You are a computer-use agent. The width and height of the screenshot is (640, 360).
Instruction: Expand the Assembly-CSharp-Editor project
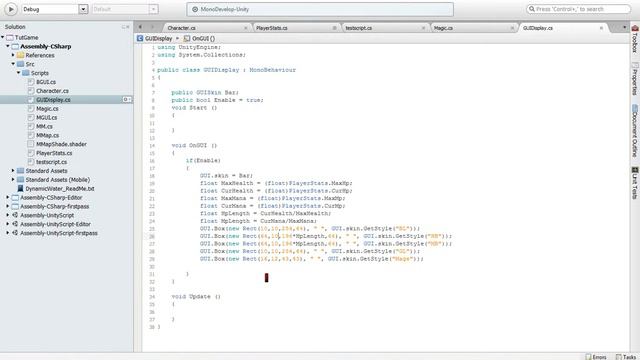click(x=8, y=198)
